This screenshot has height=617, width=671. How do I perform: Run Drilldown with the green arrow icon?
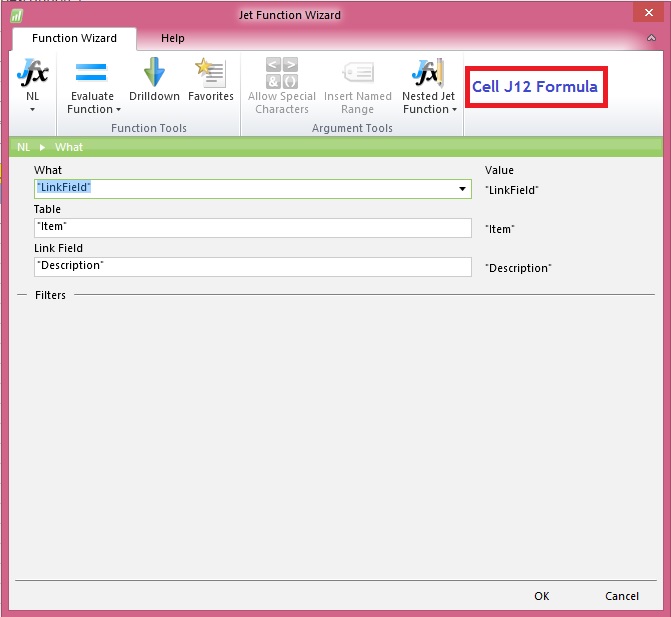(x=154, y=73)
